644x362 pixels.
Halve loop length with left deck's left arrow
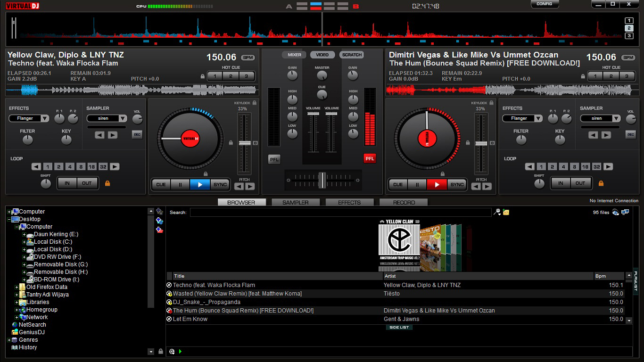(x=36, y=166)
